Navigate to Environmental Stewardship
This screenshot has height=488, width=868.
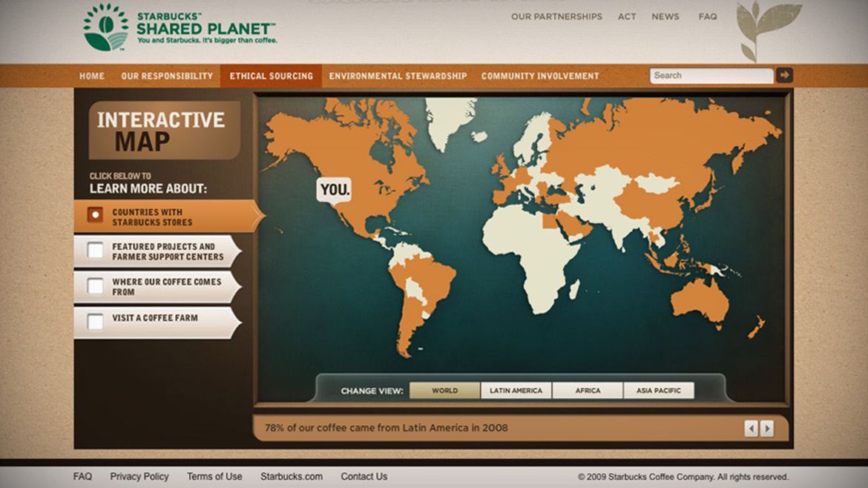coord(398,76)
